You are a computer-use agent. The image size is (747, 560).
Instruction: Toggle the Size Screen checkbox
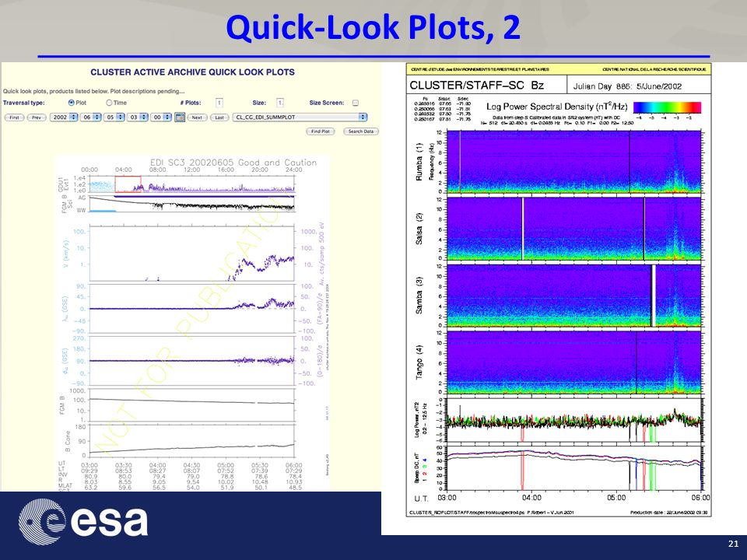356,103
